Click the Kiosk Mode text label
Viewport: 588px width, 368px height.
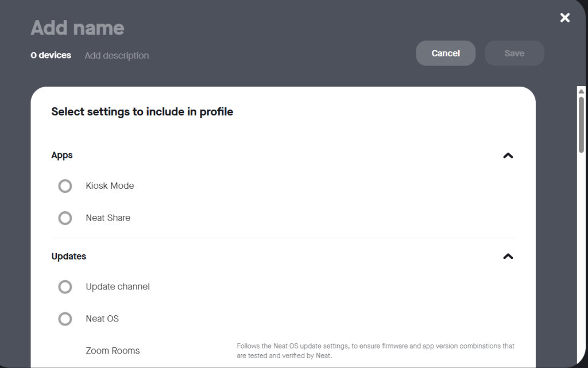click(x=110, y=186)
